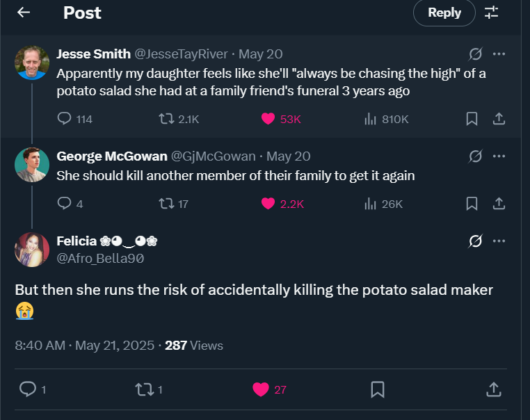The image size is (530, 420).
Task: Open @JesseTayRiver handle link
Action: [181, 54]
